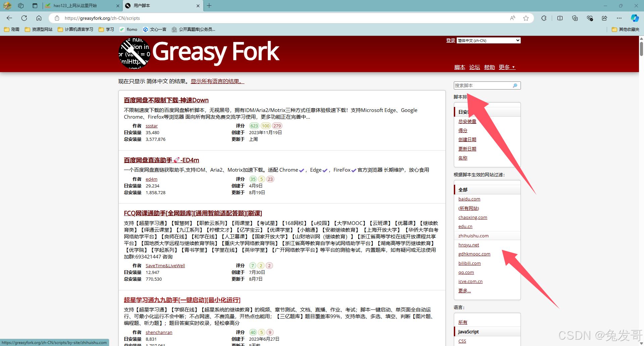Screen dimensions: 644x346
Task: Share this page via share icon
Action: [x=604, y=18]
